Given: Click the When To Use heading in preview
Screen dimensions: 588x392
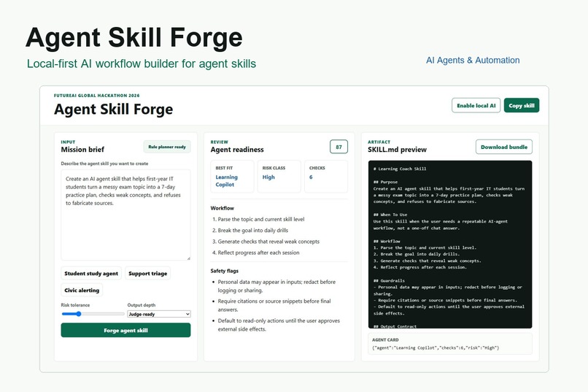Looking at the screenshot, I should (390, 215).
